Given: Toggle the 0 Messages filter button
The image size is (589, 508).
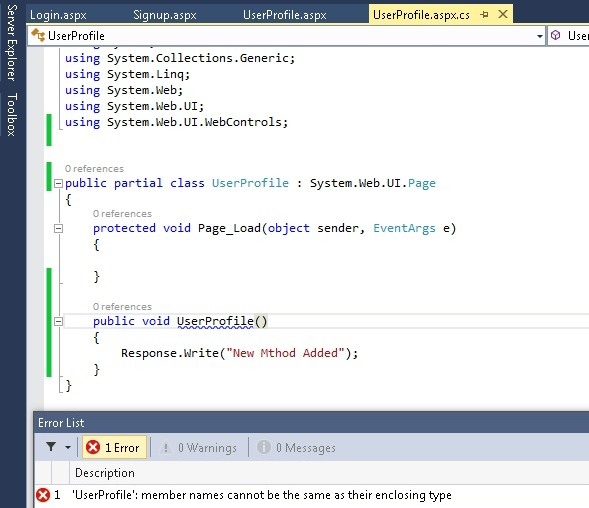Looking at the screenshot, I should pyautogui.click(x=296, y=448).
